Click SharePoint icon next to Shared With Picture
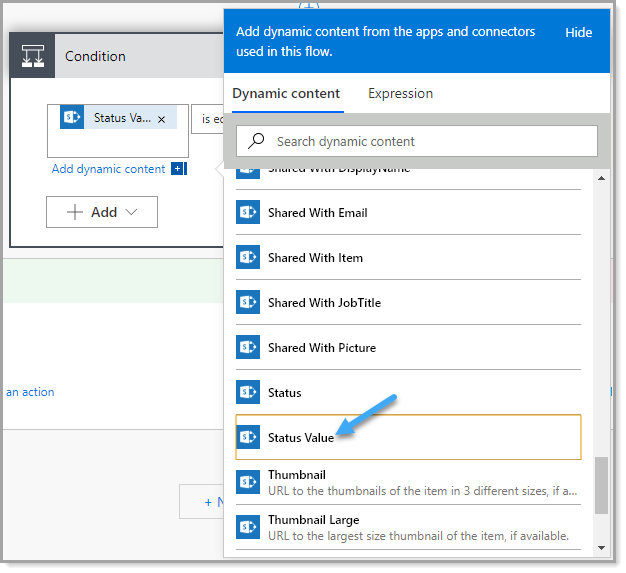Viewport: 626px width, 573px height. pyautogui.click(x=248, y=347)
